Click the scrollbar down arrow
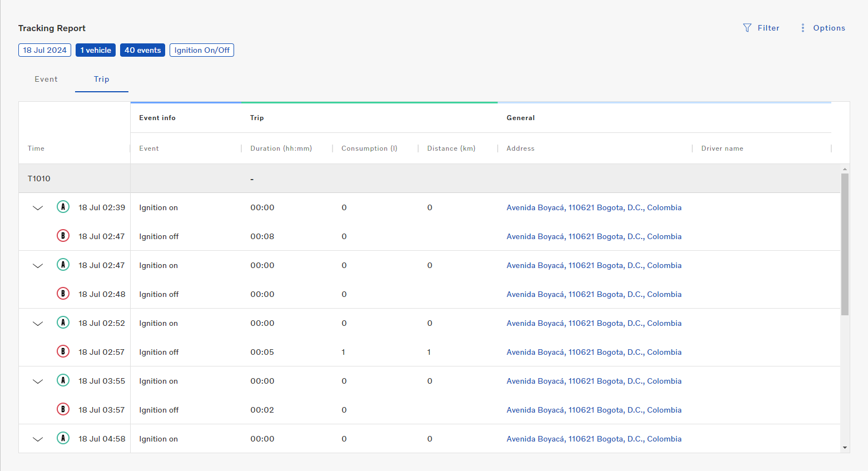The height and width of the screenshot is (471, 868). click(x=845, y=448)
